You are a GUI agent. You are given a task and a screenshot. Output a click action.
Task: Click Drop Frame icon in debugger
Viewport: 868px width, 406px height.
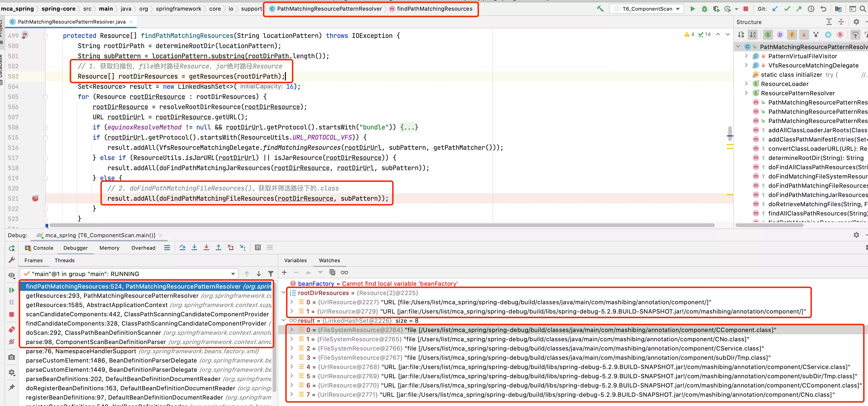(231, 247)
